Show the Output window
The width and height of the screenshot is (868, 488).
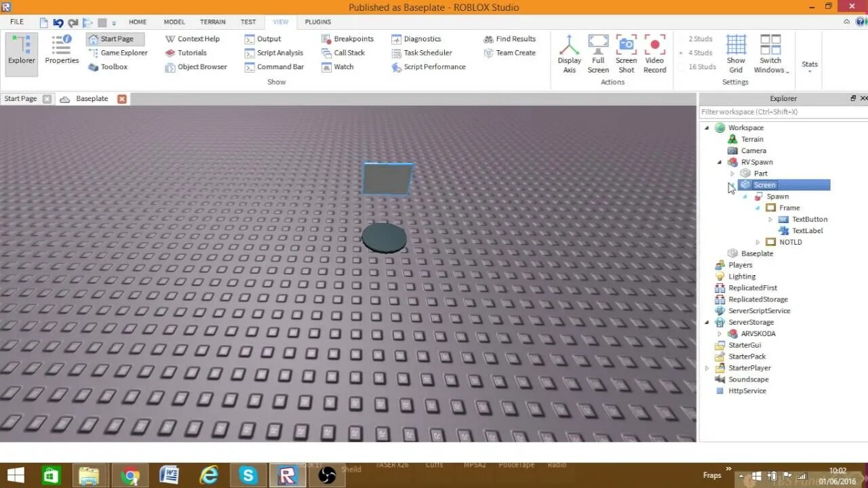tap(263, 39)
